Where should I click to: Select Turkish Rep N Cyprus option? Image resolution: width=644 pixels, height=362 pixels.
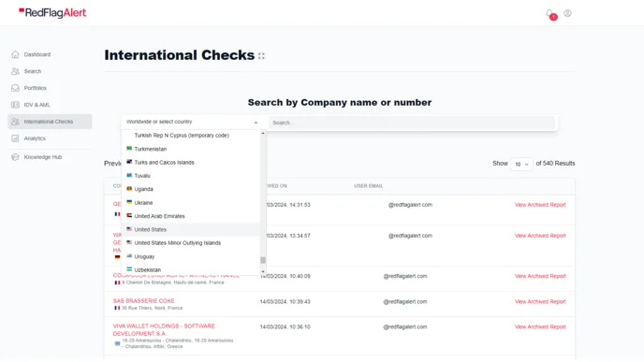[x=191, y=136]
